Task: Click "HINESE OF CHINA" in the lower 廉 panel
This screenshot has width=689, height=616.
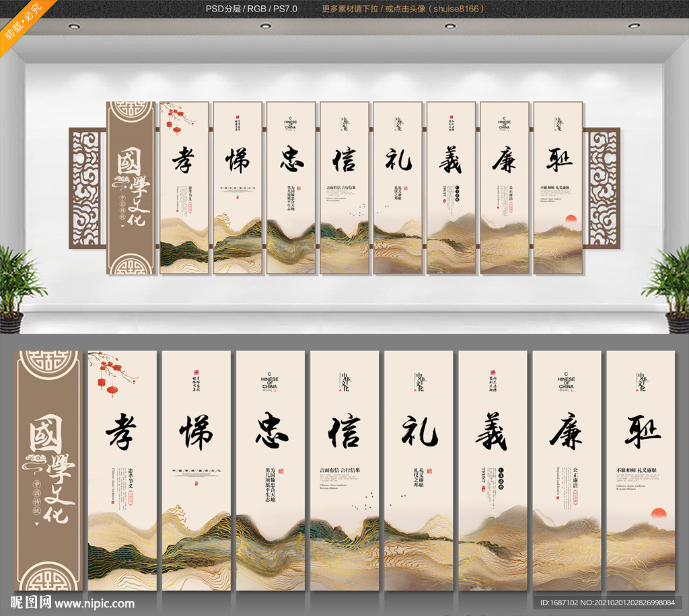Action: [x=566, y=383]
